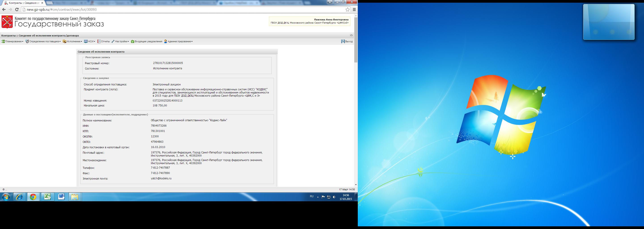644x229 pixels.
Task: Click the Почтовый адрес address value
Action: (206, 154)
